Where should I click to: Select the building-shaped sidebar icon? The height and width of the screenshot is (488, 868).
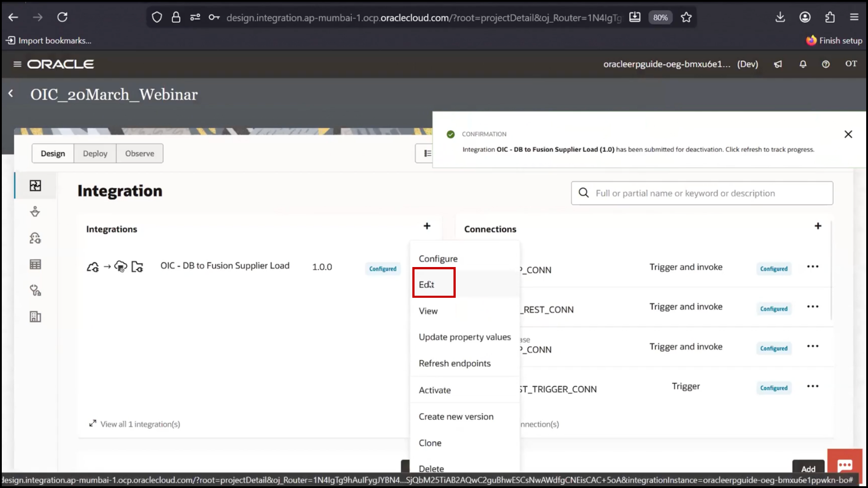click(35, 317)
